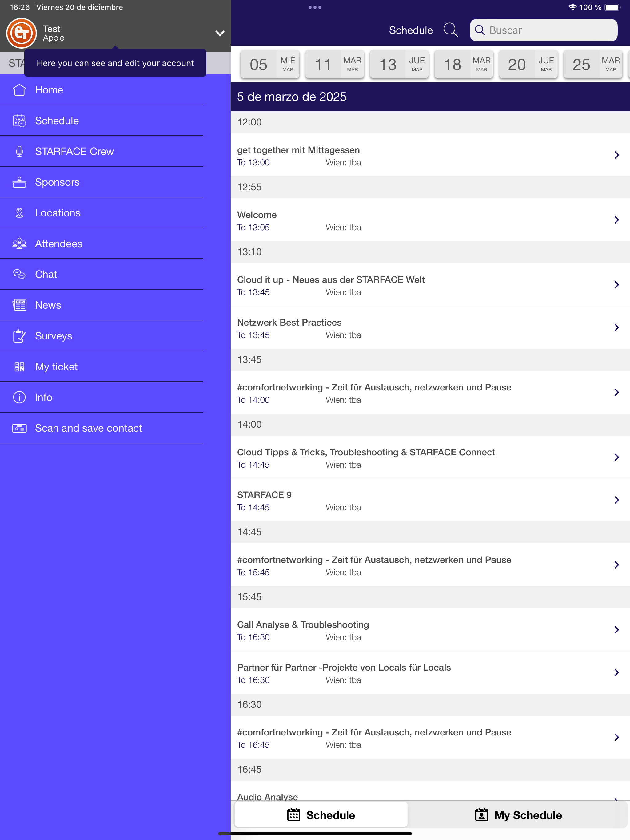The width and height of the screenshot is (630, 840).
Task: Tap the Schedule calendar icon in sidebar
Action: coord(19,121)
